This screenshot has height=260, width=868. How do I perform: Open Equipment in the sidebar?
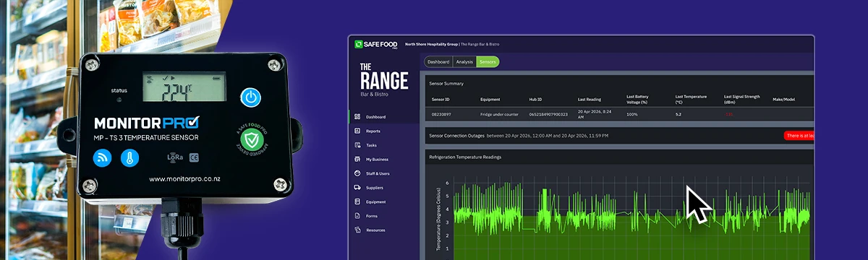click(375, 201)
